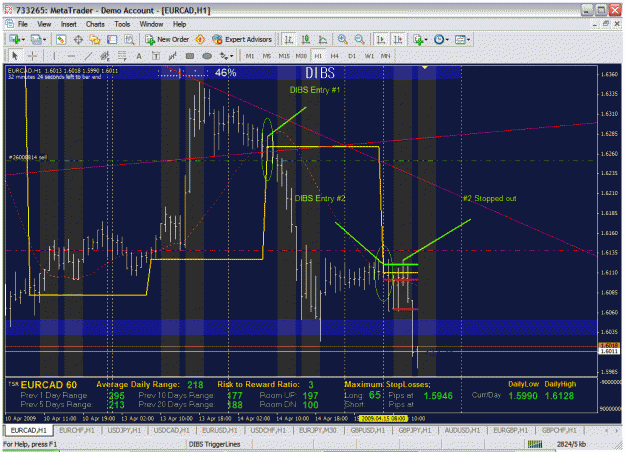Viewport: 625px width, 452px height.
Task: Switch chart to Bar Chart mode
Action: point(289,39)
